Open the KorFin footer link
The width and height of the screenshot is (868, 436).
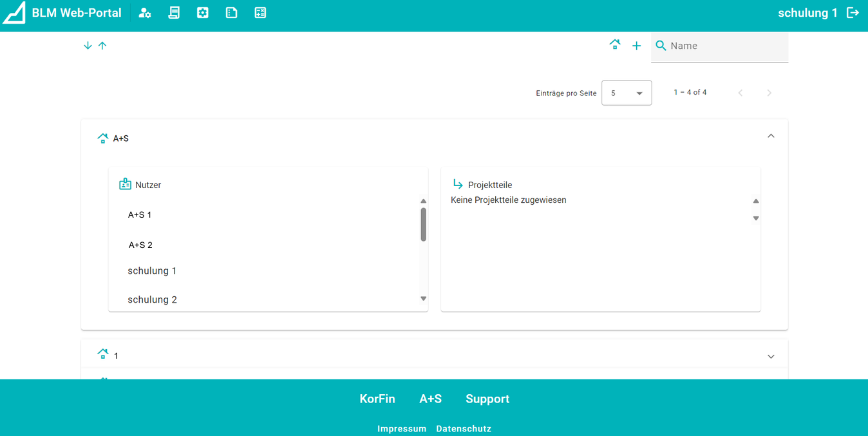(x=377, y=399)
